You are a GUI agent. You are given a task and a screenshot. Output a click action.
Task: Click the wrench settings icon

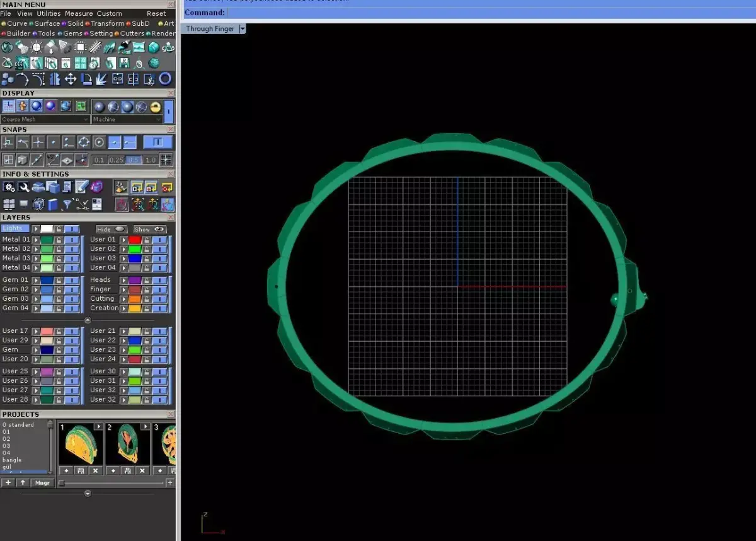[24, 187]
